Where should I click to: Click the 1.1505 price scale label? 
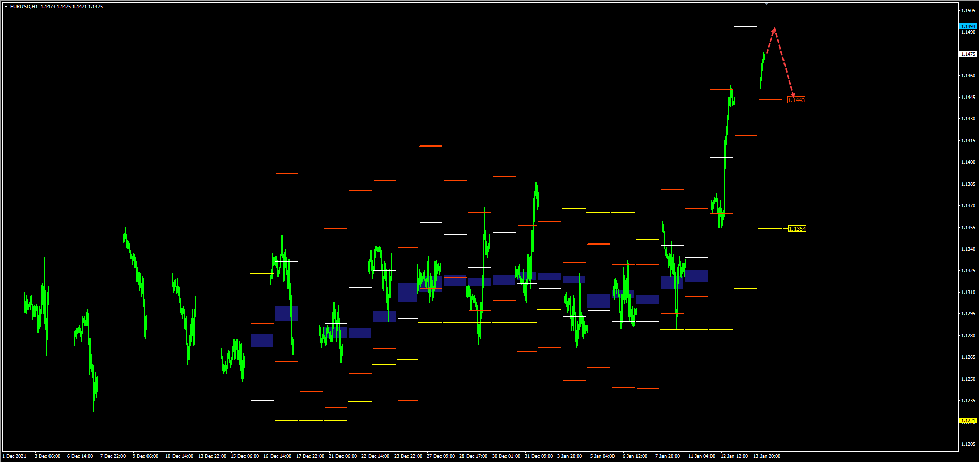968,10
